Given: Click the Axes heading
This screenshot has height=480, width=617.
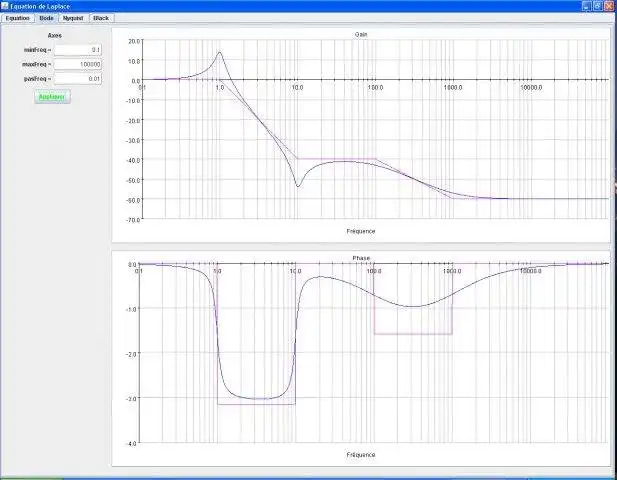Looking at the screenshot, I should 55,35.
